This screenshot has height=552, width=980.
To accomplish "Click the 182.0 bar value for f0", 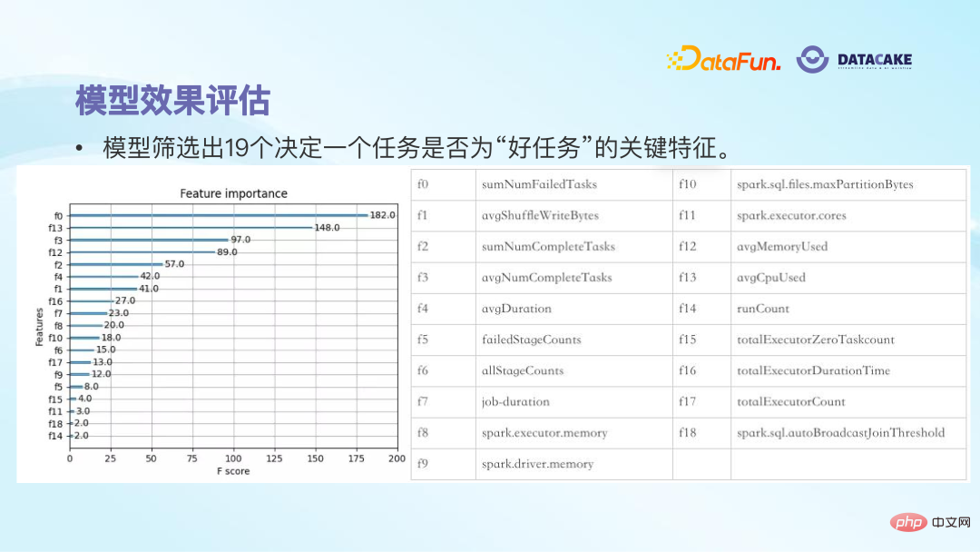I will click(383, 215).
